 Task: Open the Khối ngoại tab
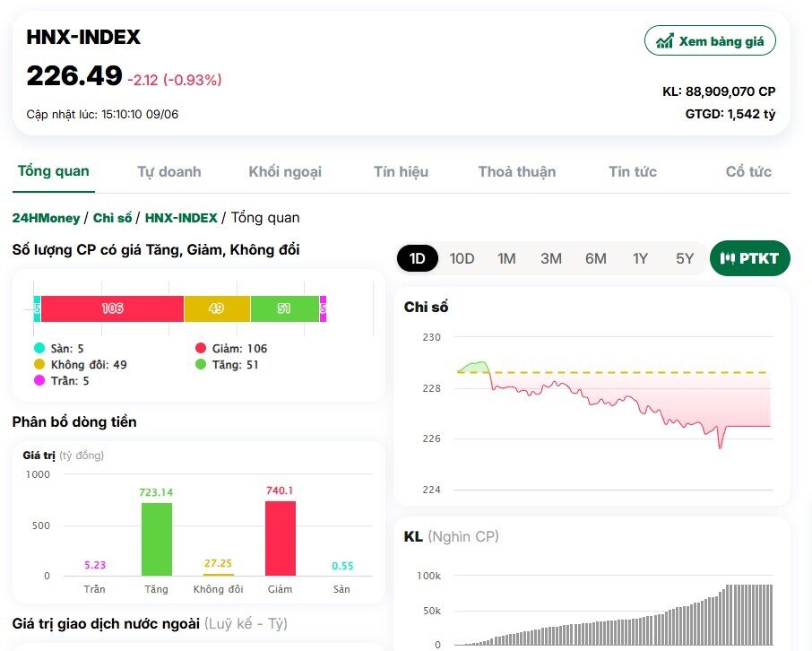(285, 171)
